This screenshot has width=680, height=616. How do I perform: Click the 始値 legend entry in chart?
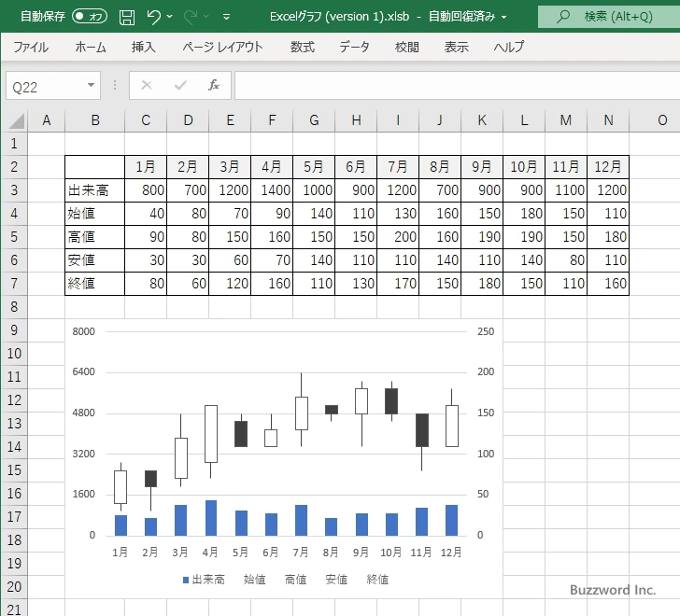pos(254,580)
